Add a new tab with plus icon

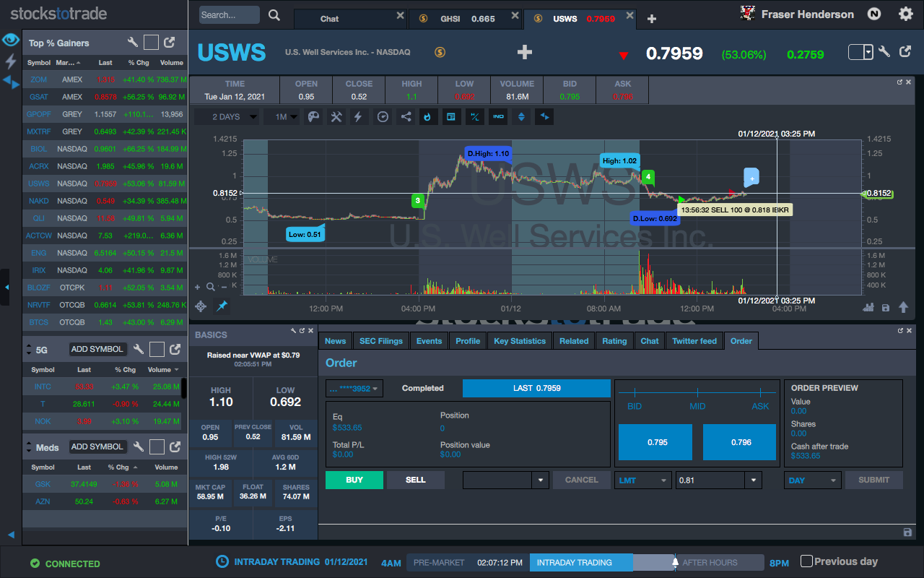pos(652,19)
